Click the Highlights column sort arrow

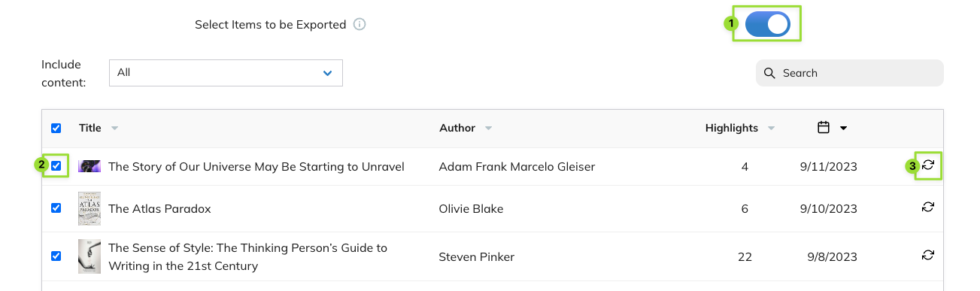(771, 129)
